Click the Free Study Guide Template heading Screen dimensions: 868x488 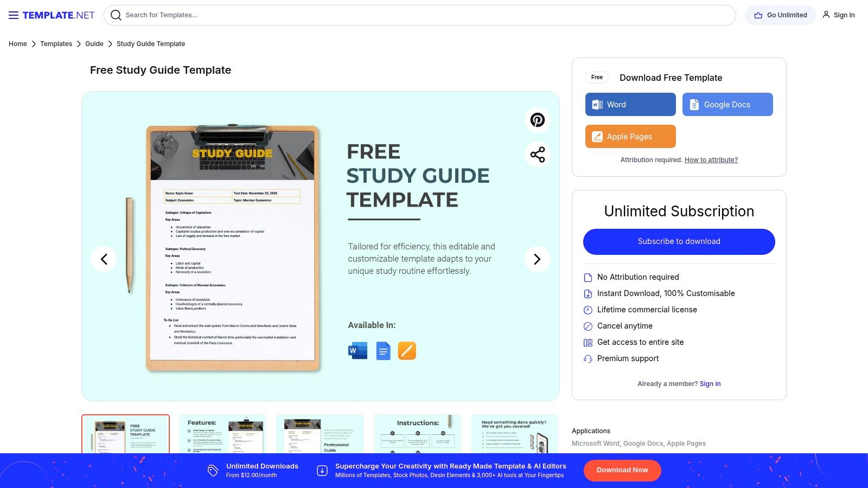pos(161,70)
